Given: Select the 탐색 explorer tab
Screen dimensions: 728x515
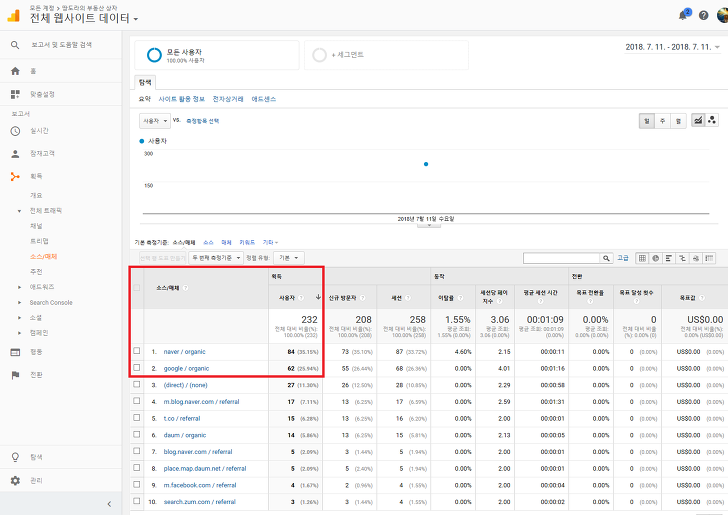Looking at the screenshot, I should click(145, 83).
